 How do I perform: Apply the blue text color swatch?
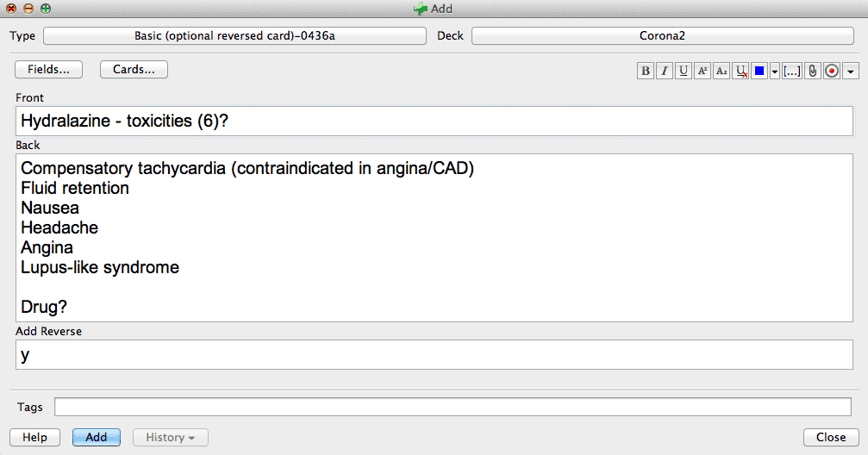pyautogui.click(x=759, y=71)
